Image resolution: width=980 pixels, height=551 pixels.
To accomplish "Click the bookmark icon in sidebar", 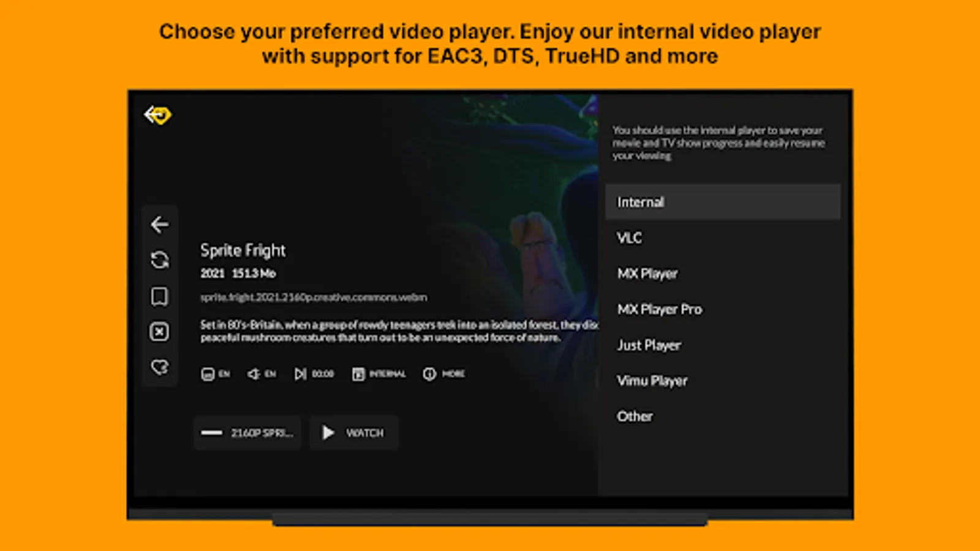I will (x=159, y=296).
